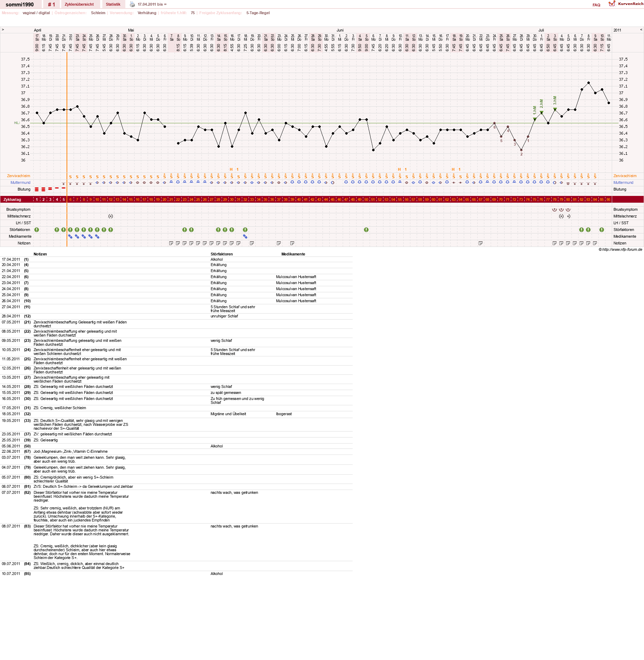The height and width of the screenshot is (660, 644).
Task: Click the Blutung bleeding icon on cycle day 1
Action: click(37, 189)
